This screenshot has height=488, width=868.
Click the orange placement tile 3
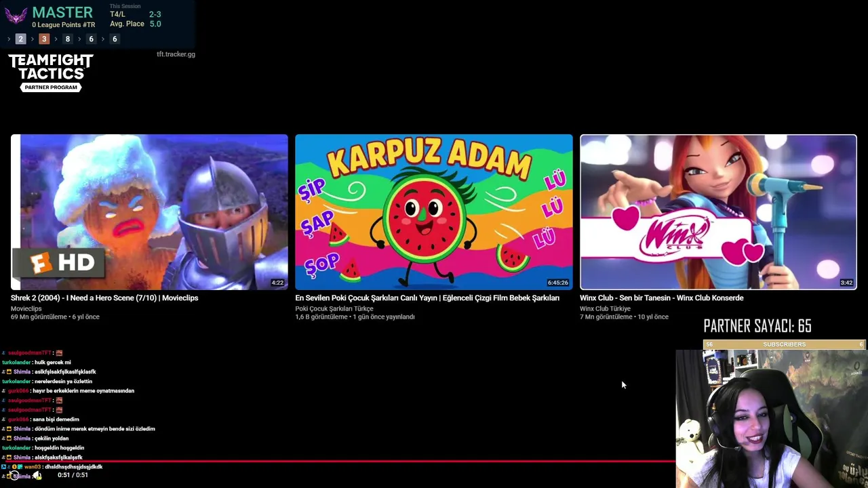pos(44,39)
